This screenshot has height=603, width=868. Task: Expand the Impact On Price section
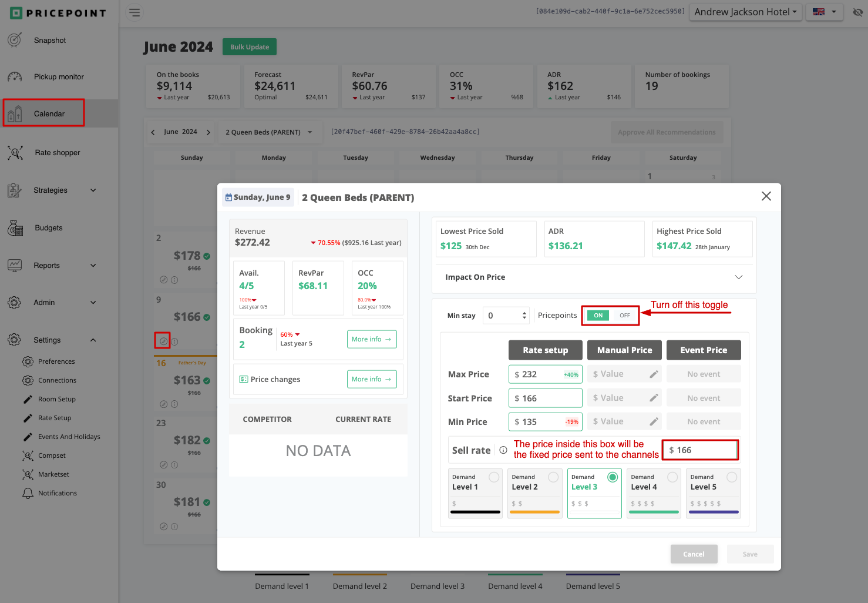click(738, 277)
